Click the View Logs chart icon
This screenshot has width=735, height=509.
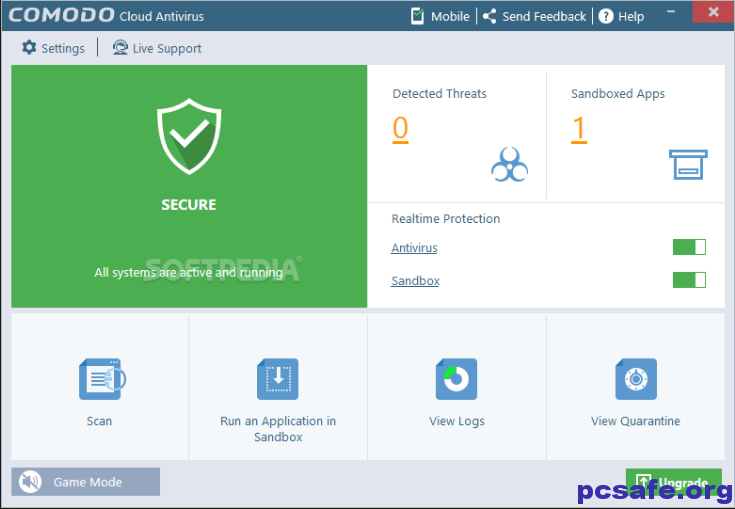[x=456, y=380]
